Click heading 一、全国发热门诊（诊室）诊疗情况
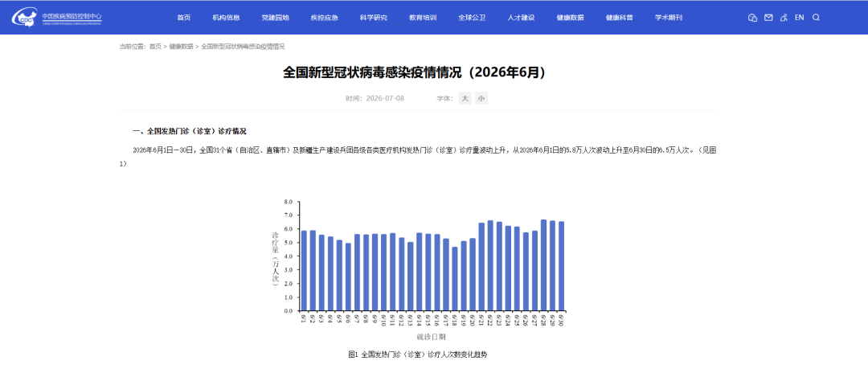Image resolution: width=868 pixels, height=369 pixels. 190,132
